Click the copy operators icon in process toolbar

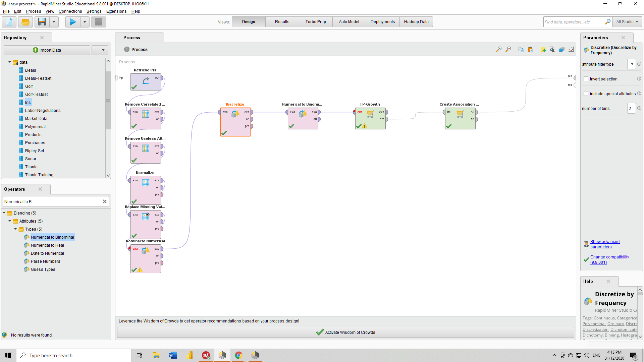pos(521,50)
